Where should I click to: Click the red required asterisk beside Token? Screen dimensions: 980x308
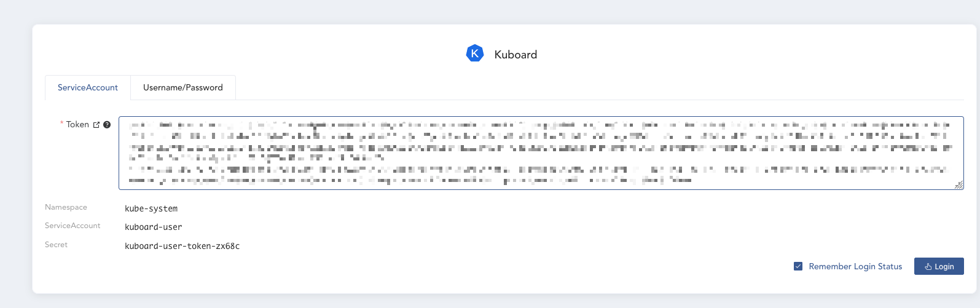pos(61,124)
